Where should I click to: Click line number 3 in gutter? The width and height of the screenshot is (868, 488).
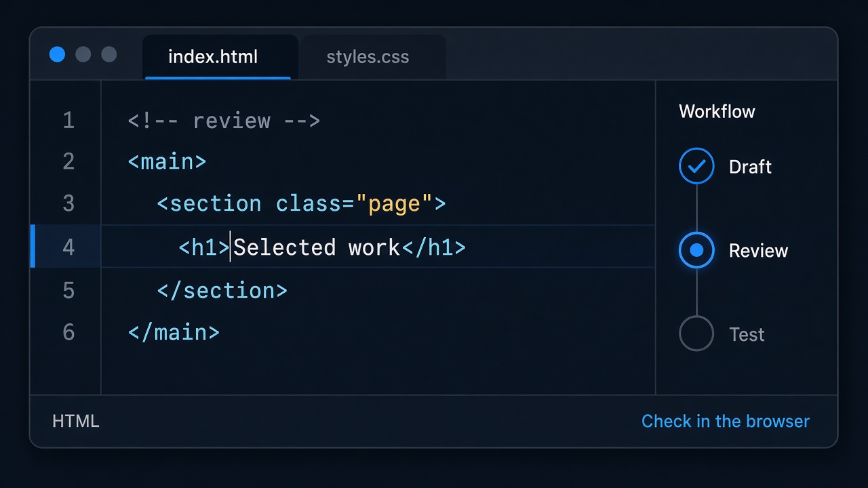(x=68, y=203)
